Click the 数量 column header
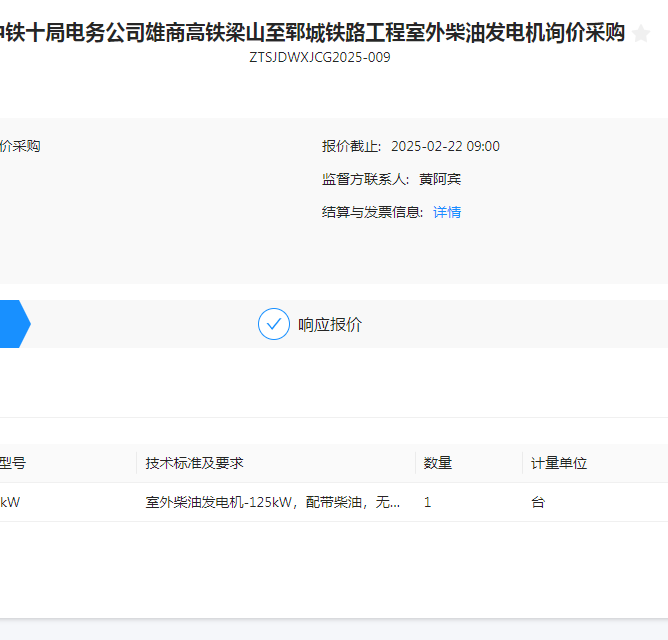Viewport: 668px width, 640px height. (438, 463)
